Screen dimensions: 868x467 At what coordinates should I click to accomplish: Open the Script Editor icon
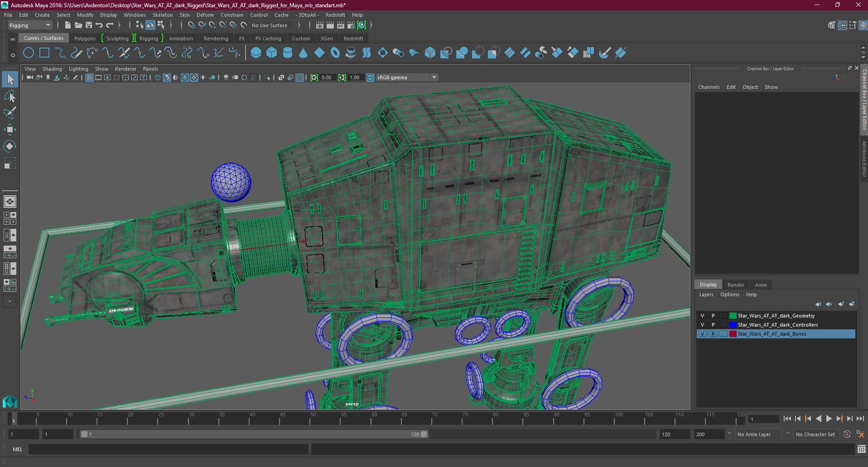click(x=862, y=449)
